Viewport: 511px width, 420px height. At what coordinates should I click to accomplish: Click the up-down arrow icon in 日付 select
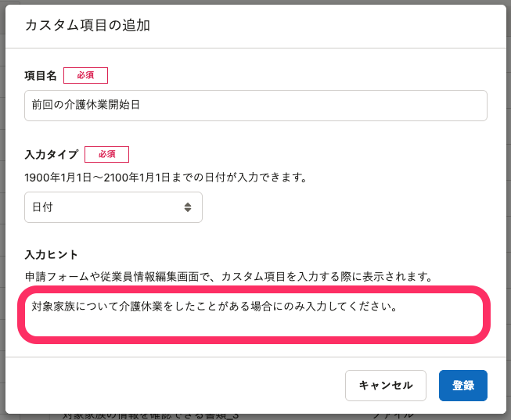coord(188,207)
